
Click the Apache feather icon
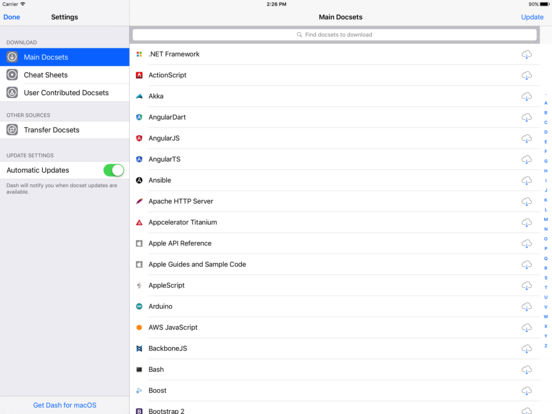click(x=139, y=201)
